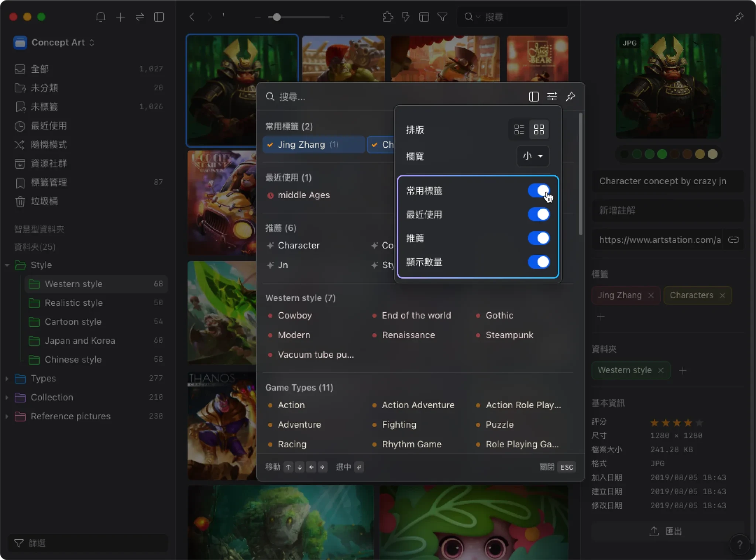Click the notification bell icon
This screenshot has width=756, height=560.
pos(100,17)
